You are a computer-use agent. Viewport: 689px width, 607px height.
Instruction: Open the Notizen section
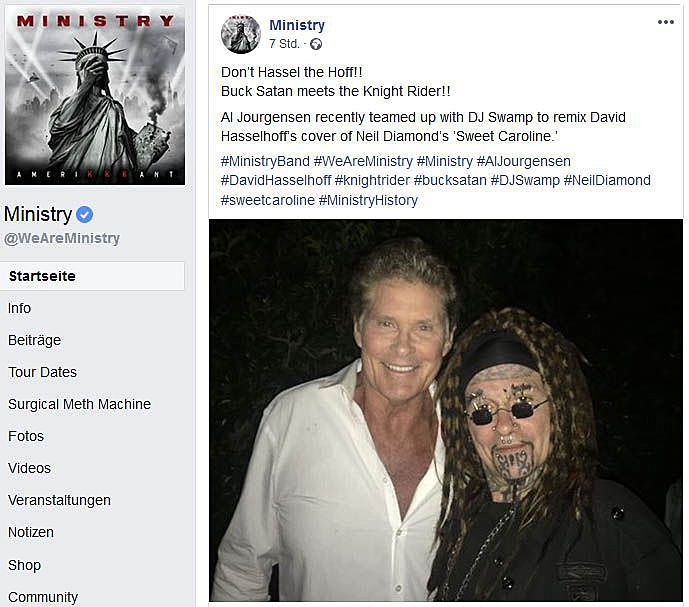[x=31, y=532]
